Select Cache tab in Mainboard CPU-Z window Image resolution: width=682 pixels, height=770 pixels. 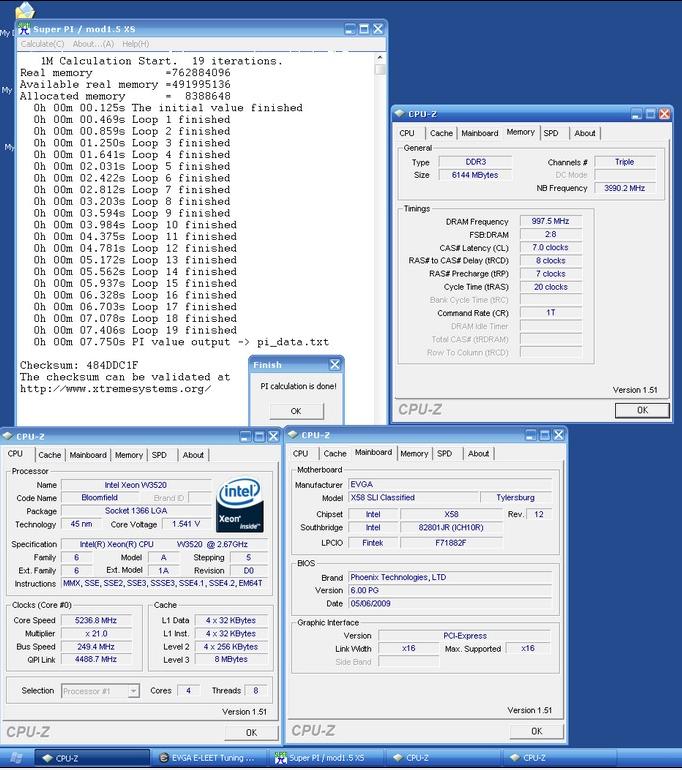335,454
